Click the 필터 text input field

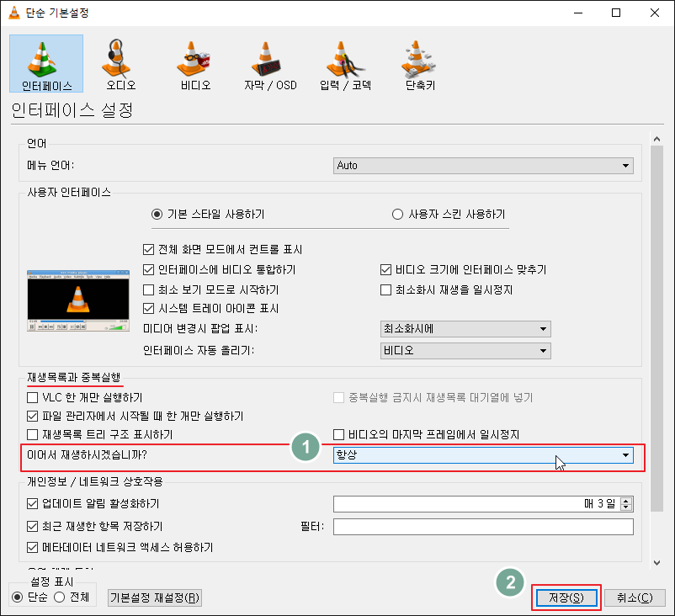pyautogui.click(x=483, y=527)
